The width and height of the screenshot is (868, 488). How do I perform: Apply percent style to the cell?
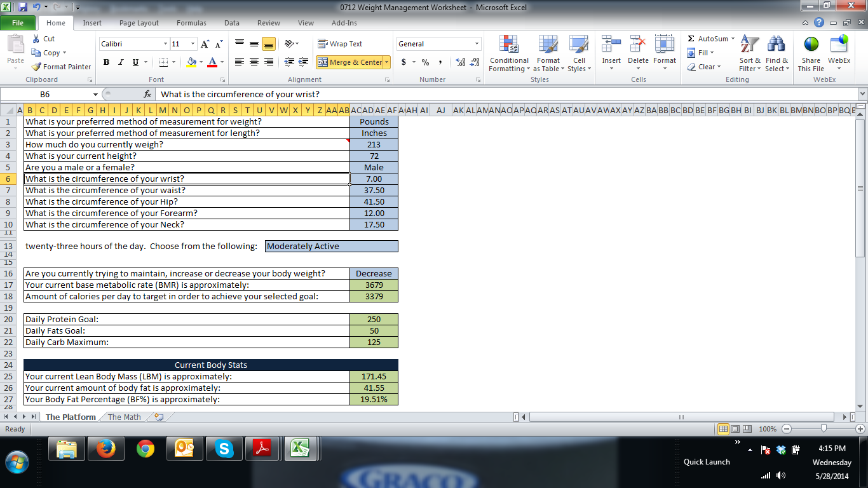pyautogui.click(x=425, y=62)
